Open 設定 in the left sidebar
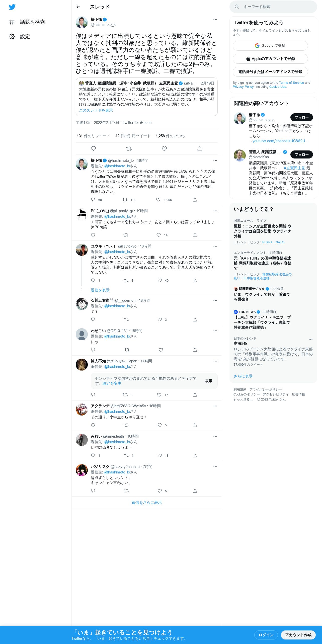322x644 pixels. (x=20, y=36)
